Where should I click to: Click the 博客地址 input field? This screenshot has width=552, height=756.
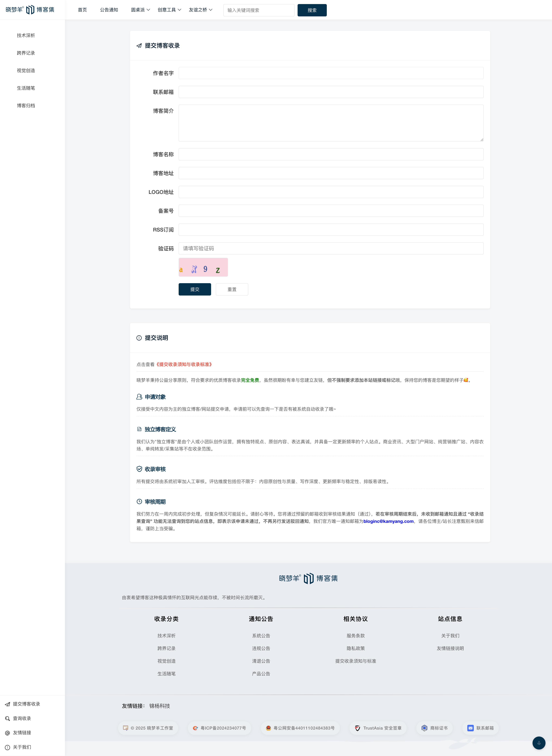[x=331, y=173]
